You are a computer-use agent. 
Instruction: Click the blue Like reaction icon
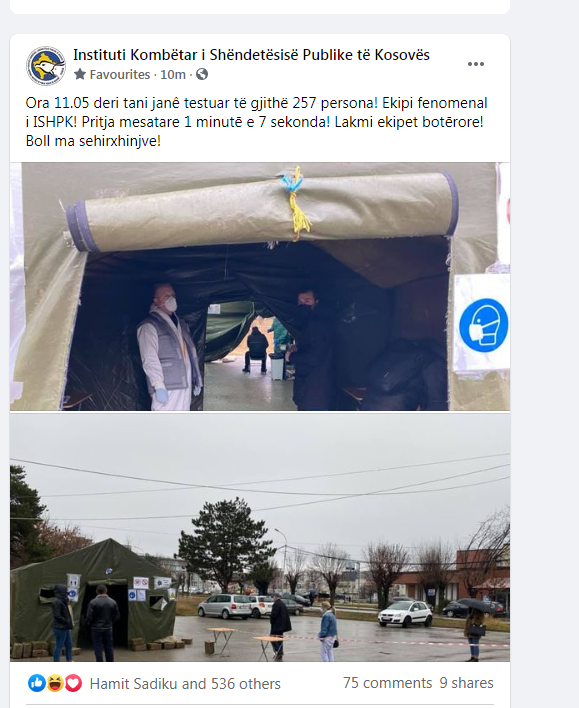(x=37, y=683)
